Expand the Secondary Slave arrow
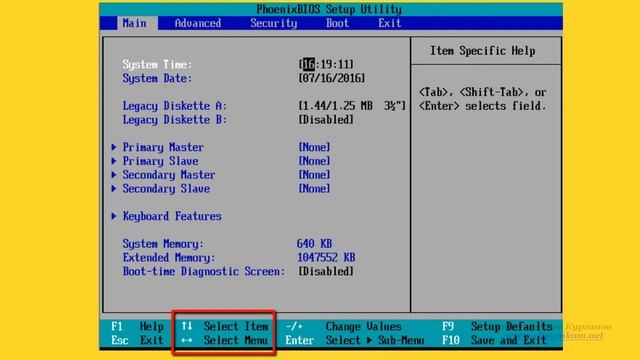Image resolution: width=640 pixels, height=360 pixels. click(x=114, y=189)
